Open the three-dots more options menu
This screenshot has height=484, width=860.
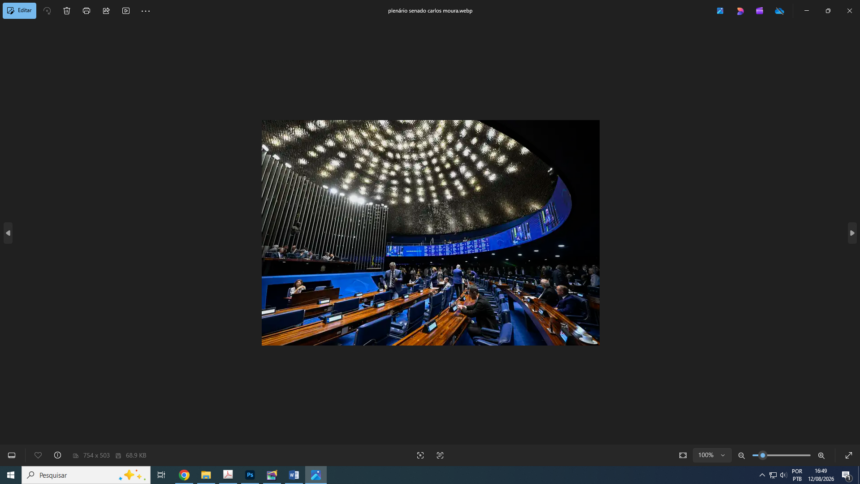pos(145,10)
